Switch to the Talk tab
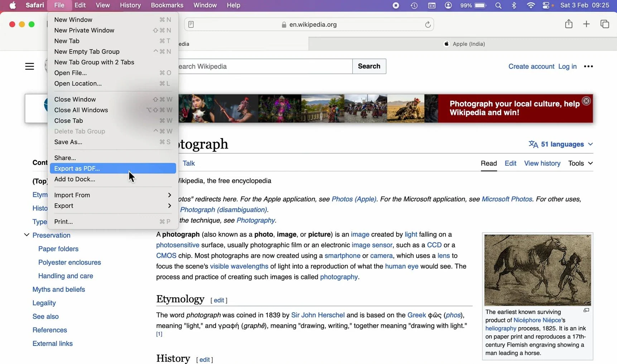The width and height of the screenshot is (617, 364). coord(189,163)
